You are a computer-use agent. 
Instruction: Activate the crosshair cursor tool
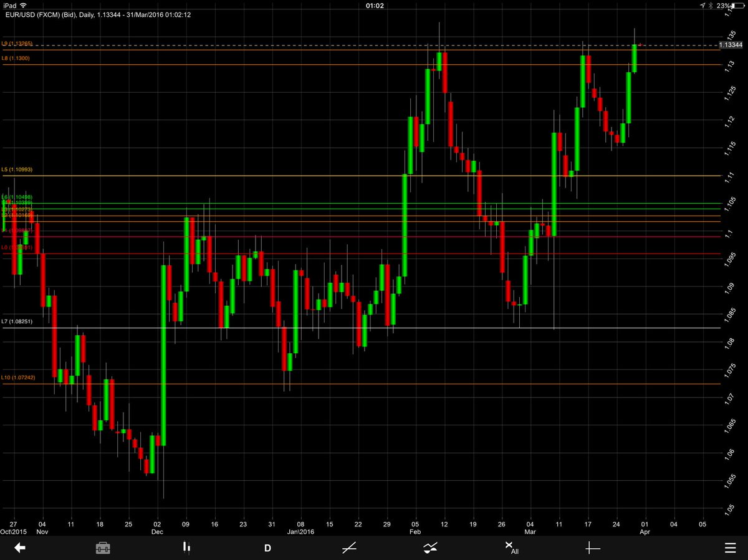pyautogui.click(x=592, y=548)
